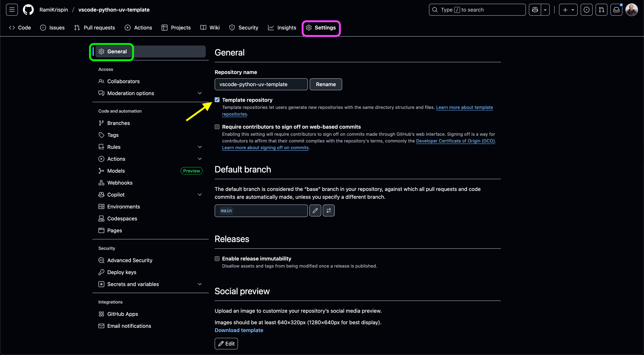Open the create new plus dropdown
This screenshot has width=644, height=355.
[x=568, y=10]
